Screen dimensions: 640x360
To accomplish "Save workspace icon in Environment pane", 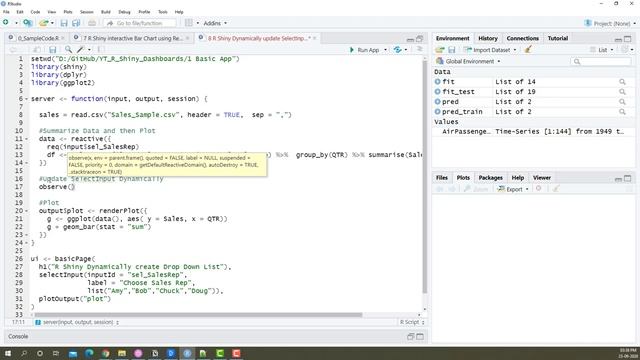I will point(452,50).
